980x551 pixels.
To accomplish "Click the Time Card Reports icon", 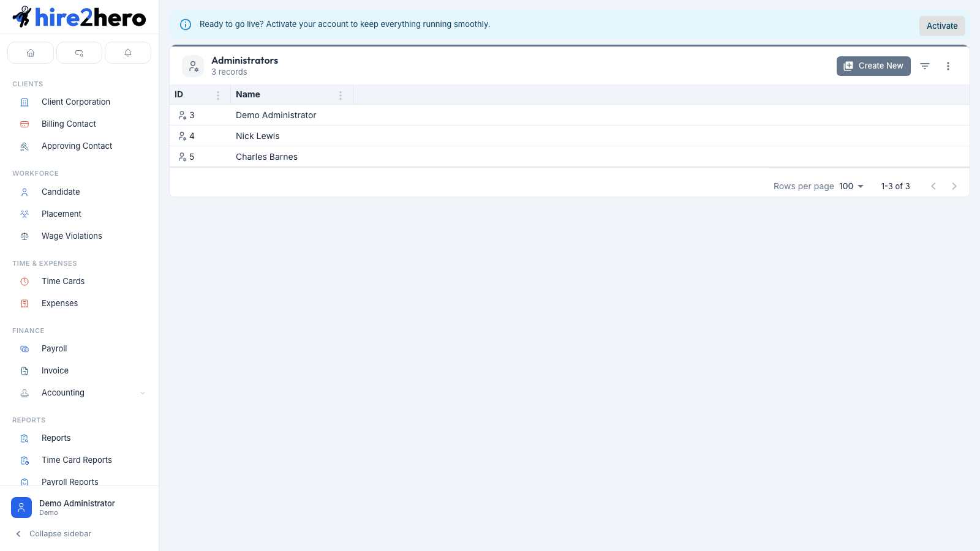I will 24,460.
